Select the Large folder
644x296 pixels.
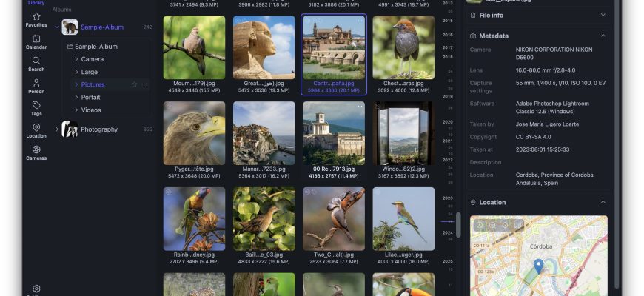89,72
